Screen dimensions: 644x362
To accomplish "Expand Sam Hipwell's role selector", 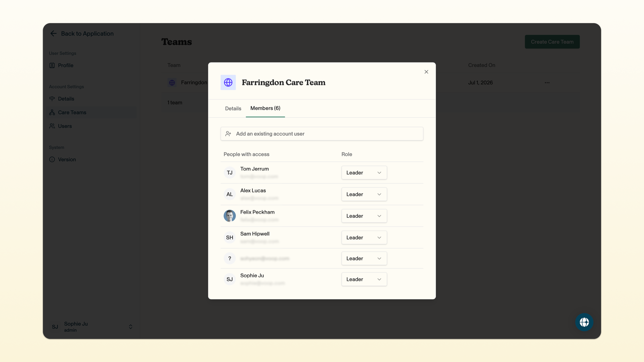I will 364,238.
